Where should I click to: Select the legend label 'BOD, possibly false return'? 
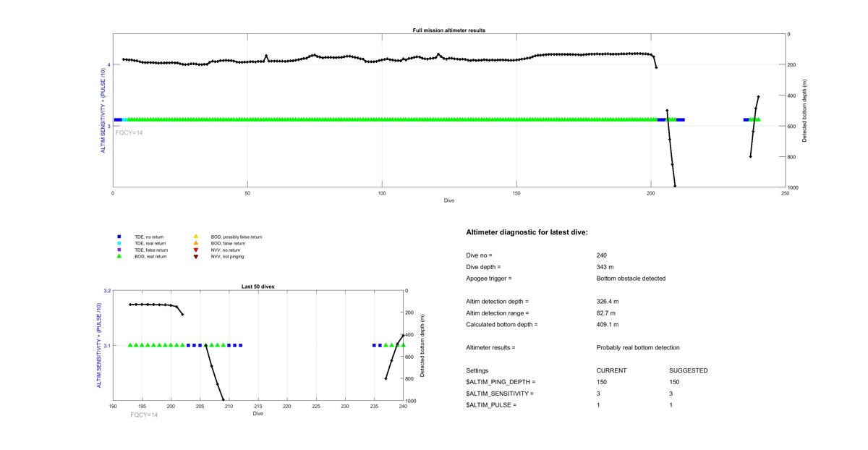[x=237, y=237]
